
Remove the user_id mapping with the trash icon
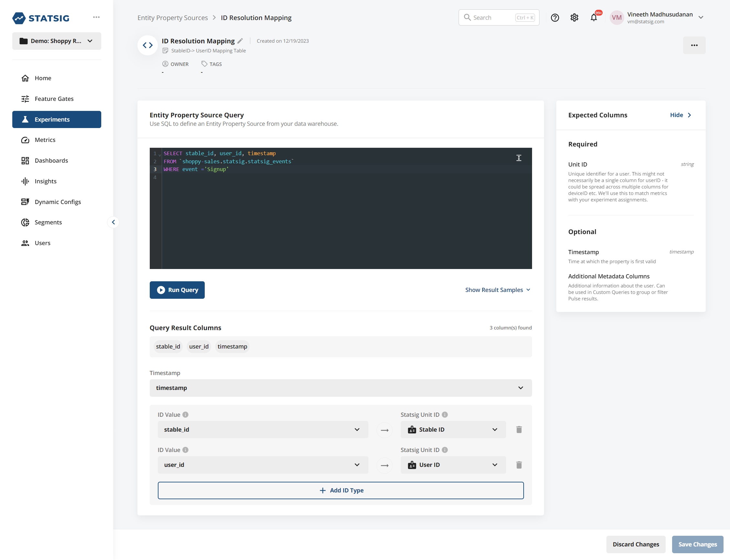tap(518, 465)
